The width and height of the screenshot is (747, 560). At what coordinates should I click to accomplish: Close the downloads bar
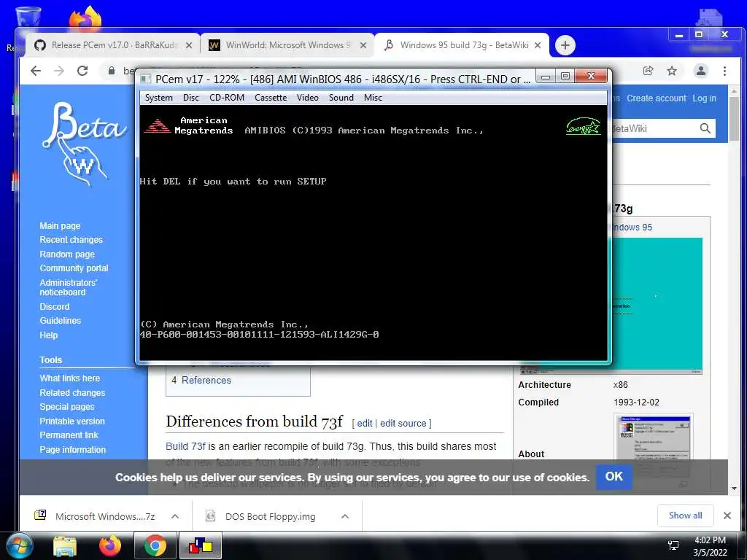727,516
